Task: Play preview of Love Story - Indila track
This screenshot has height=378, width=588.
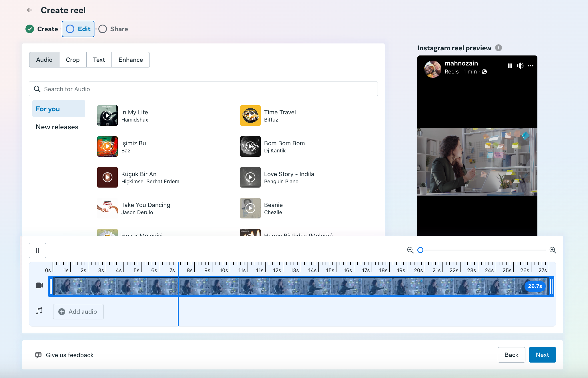Action: [250, 177]
